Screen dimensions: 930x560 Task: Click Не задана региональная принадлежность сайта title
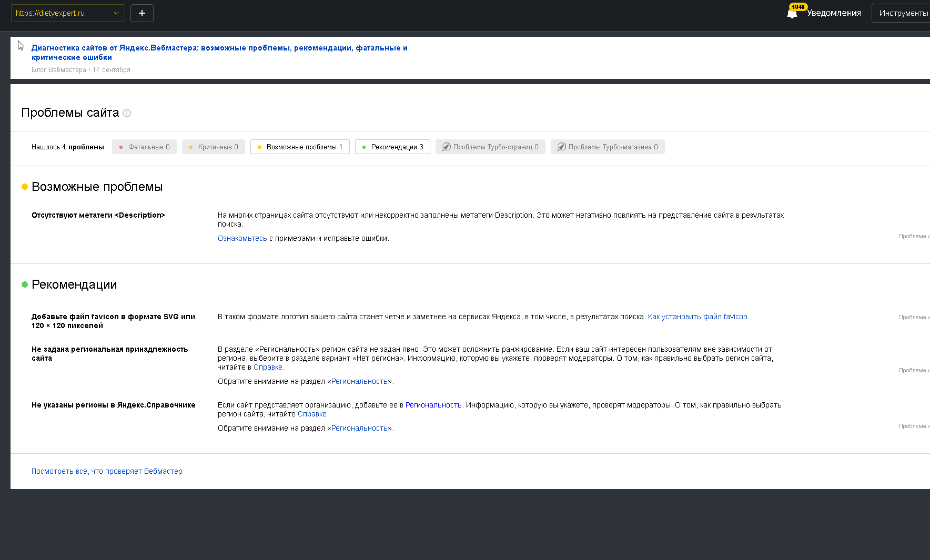point(109,353)
